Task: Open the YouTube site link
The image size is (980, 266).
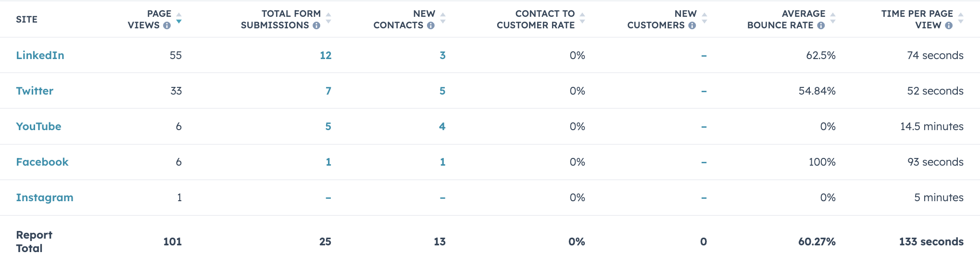Action: (38, 126)
